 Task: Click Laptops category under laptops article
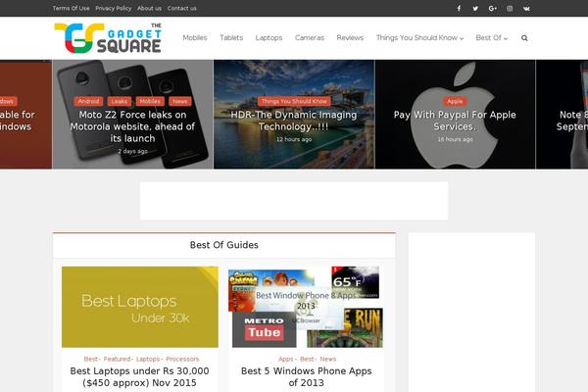tap(148, 359)
